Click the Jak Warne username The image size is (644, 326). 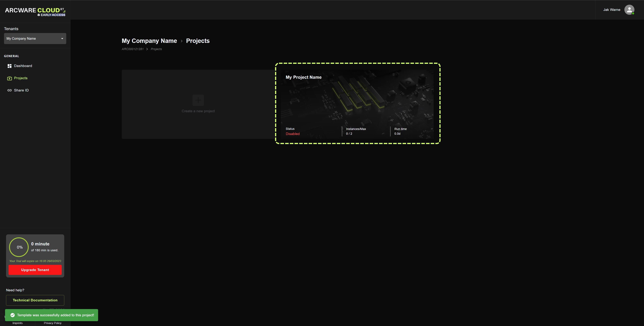click(611, 10)
